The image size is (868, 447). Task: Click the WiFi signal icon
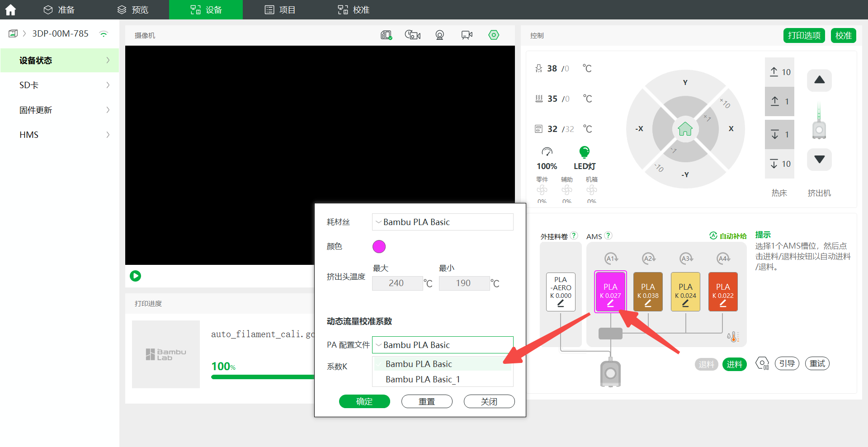pyautogui.click(x=104, y=34)
